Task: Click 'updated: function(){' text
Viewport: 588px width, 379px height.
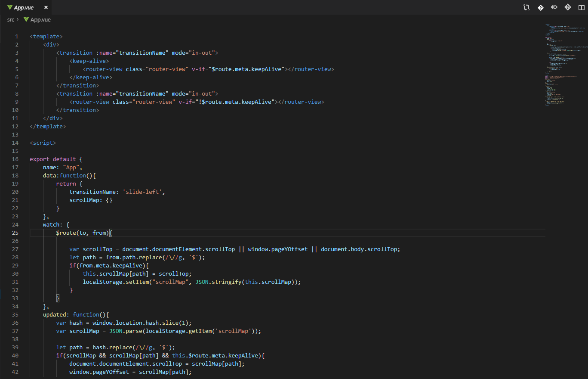Action: tap(76, 314)
